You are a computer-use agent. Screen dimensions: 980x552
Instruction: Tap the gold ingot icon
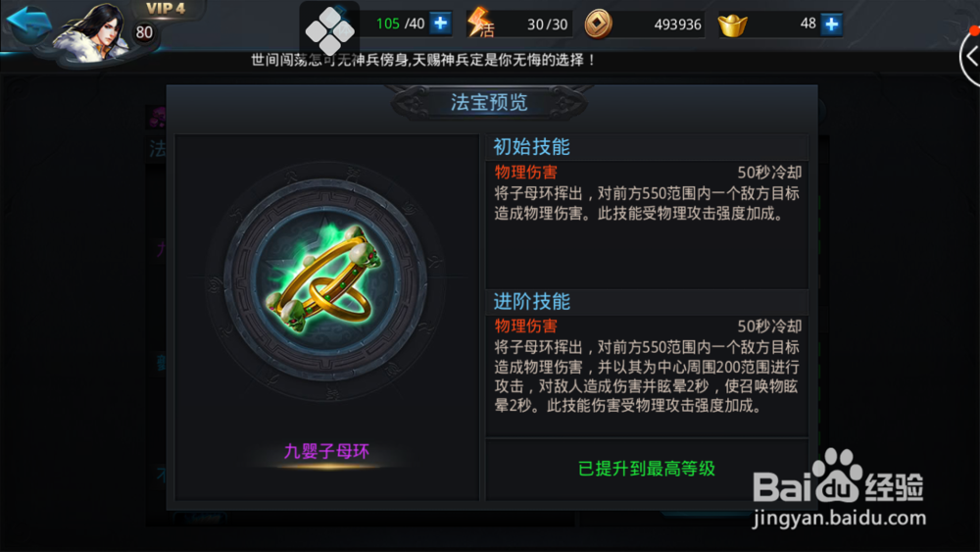732,25
